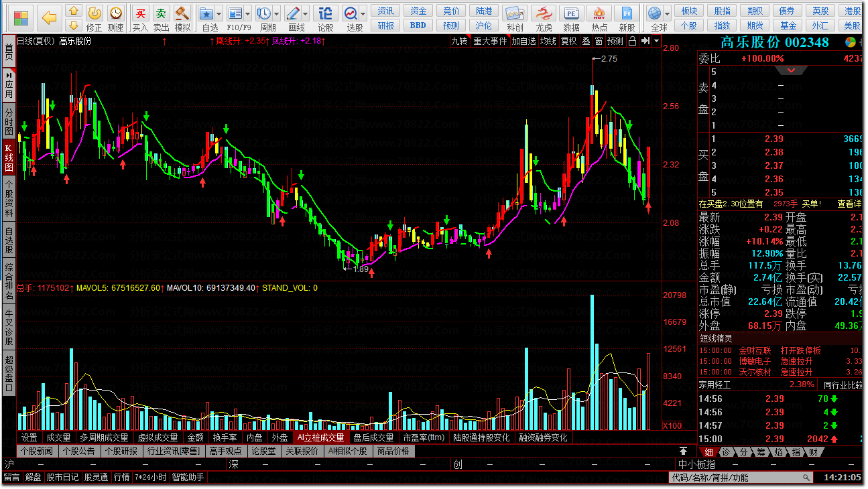Open the 个股公告 stock announcements link
The width and height of the screenshot is (868, 489).
pos(80,451)
